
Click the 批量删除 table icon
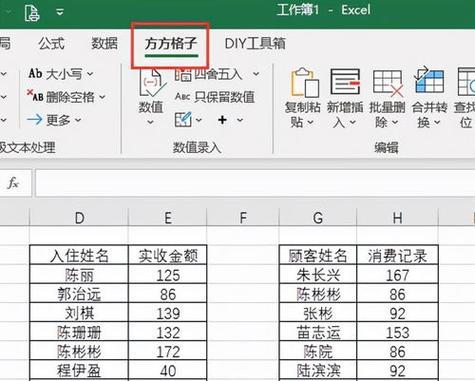pyautogui.click(x=388, y=82)
